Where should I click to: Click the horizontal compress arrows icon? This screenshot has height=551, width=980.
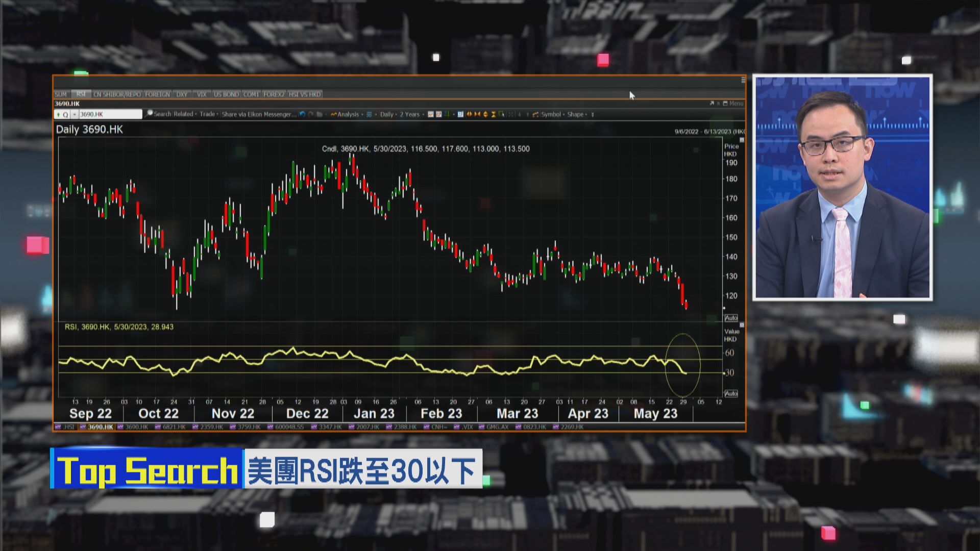pos(477,114)
